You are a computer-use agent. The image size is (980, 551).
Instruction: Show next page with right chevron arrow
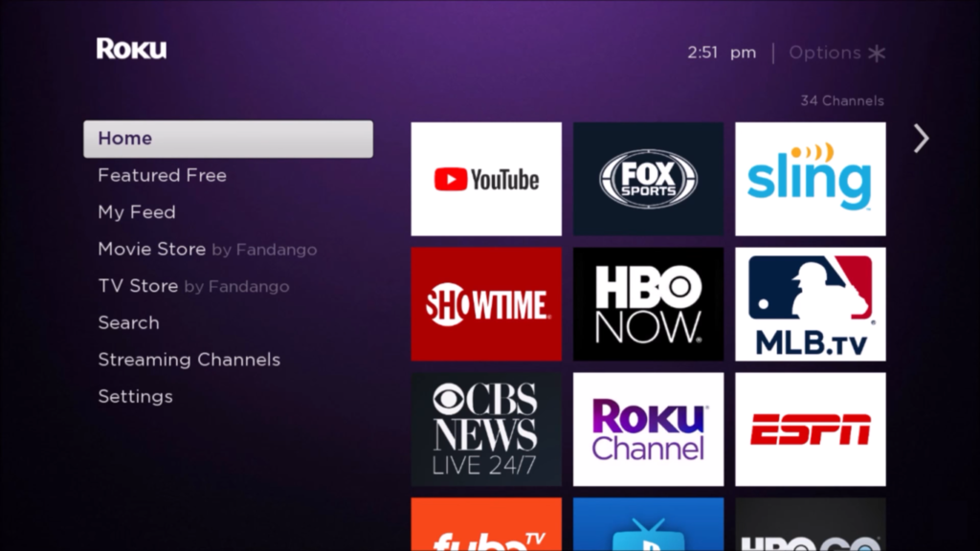(x=922, y=139)
